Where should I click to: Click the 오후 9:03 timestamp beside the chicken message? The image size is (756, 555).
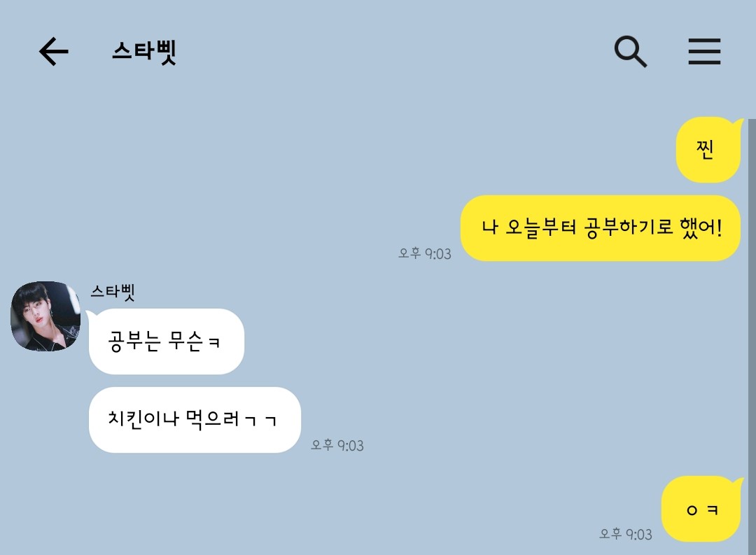(x=337, y=445)
